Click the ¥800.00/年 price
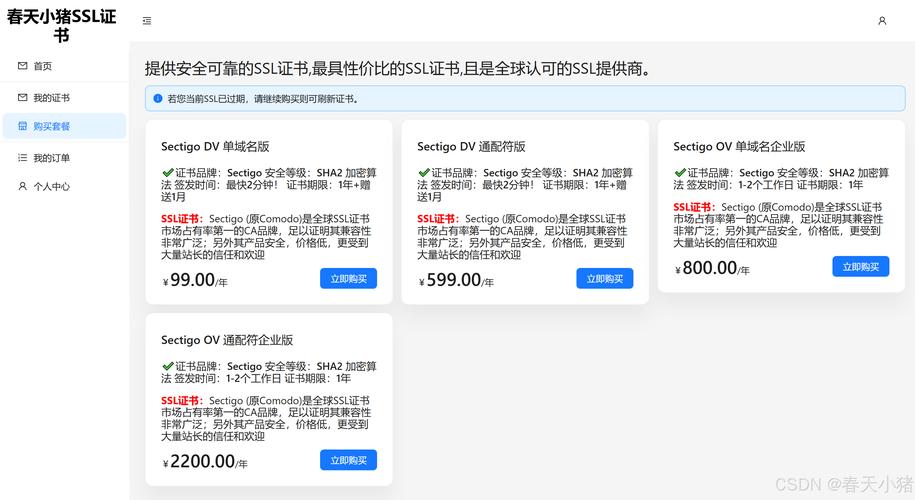Viewport: 915px width, 500px height. (713, 268)
